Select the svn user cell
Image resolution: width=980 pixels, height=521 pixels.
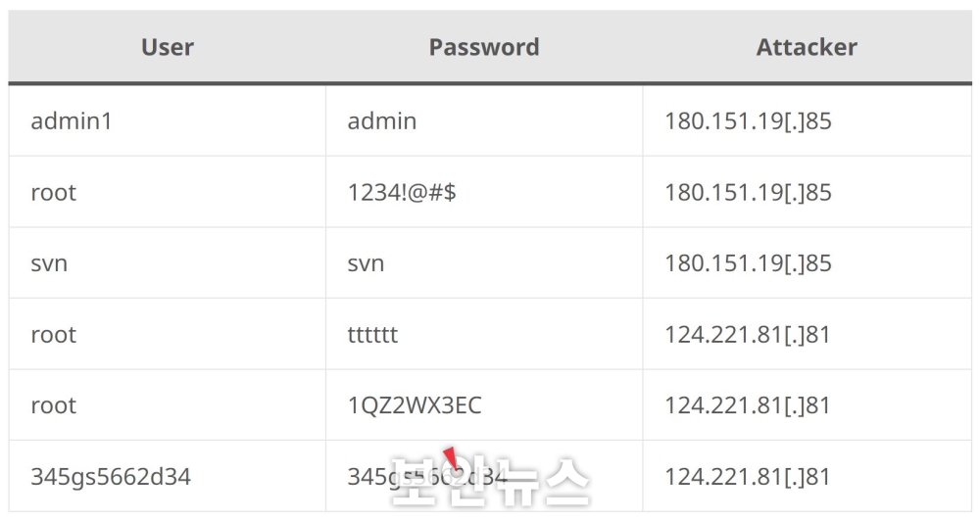(167, 263)
